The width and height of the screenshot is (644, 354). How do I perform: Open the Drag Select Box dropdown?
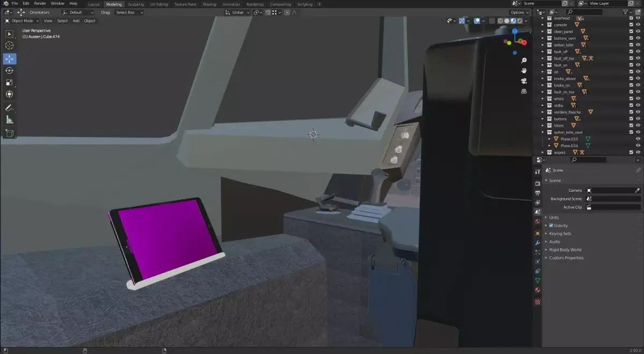(129, 12)
